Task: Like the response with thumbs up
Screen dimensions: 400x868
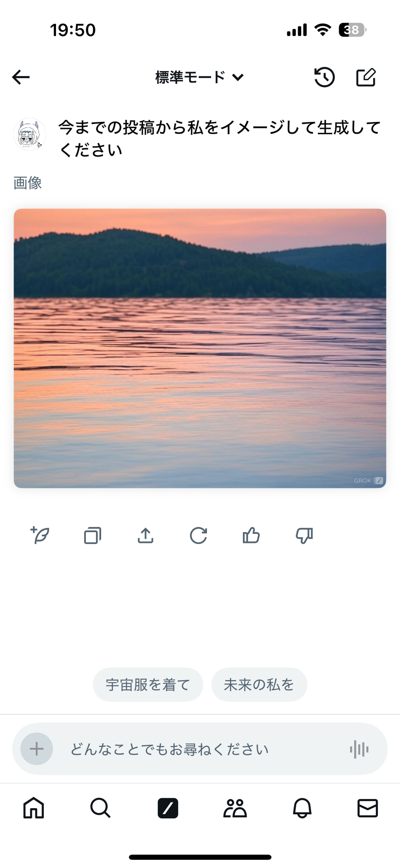Action: 251,535
